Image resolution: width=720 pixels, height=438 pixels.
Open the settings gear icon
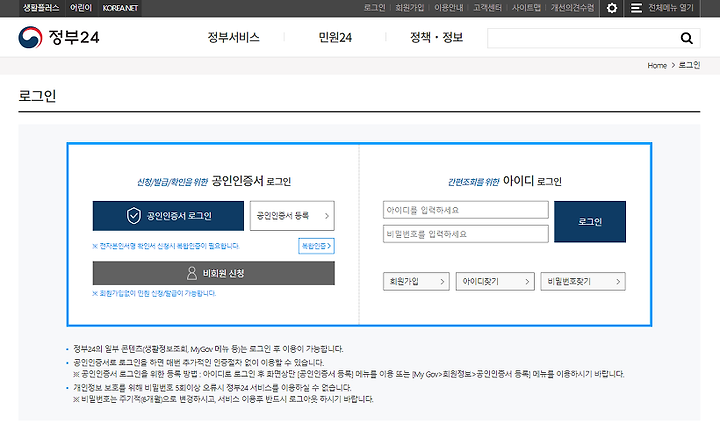(x=612, y=8)
